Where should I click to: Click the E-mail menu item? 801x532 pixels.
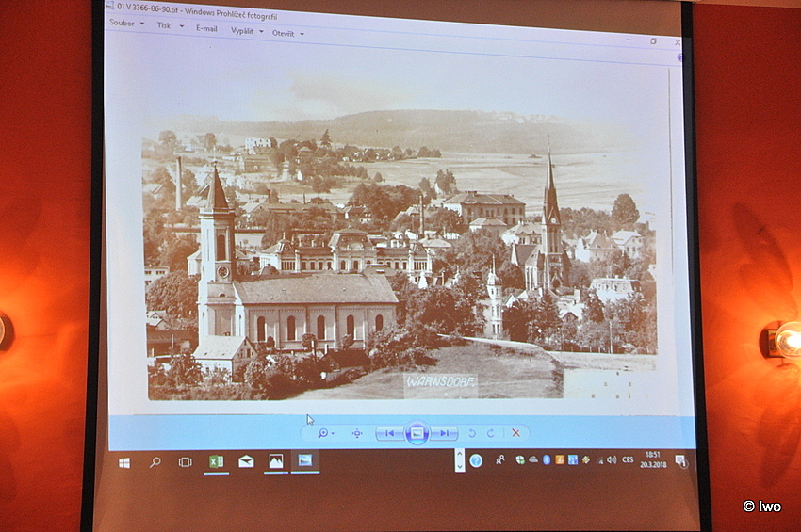click(206, 28)
